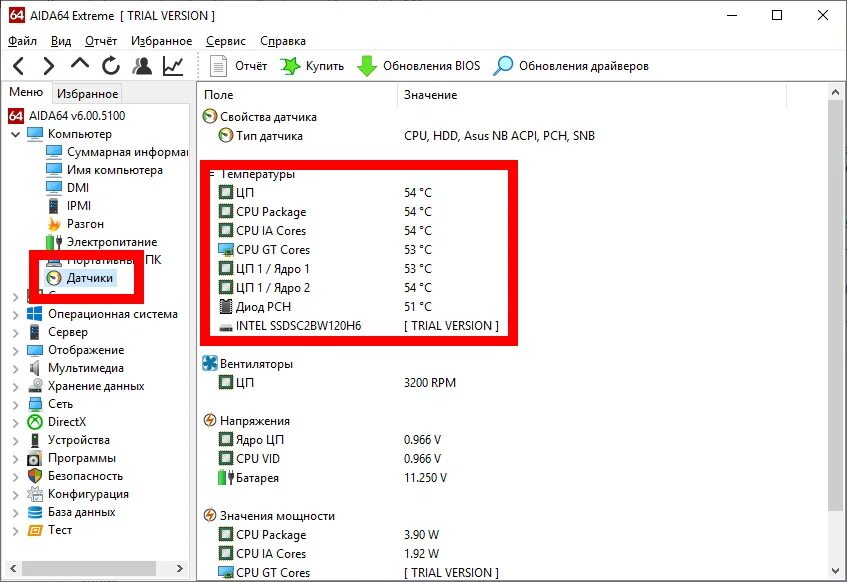Go forward with the right arrow toolbar icon
847x582 pixels.
[49, 66]
